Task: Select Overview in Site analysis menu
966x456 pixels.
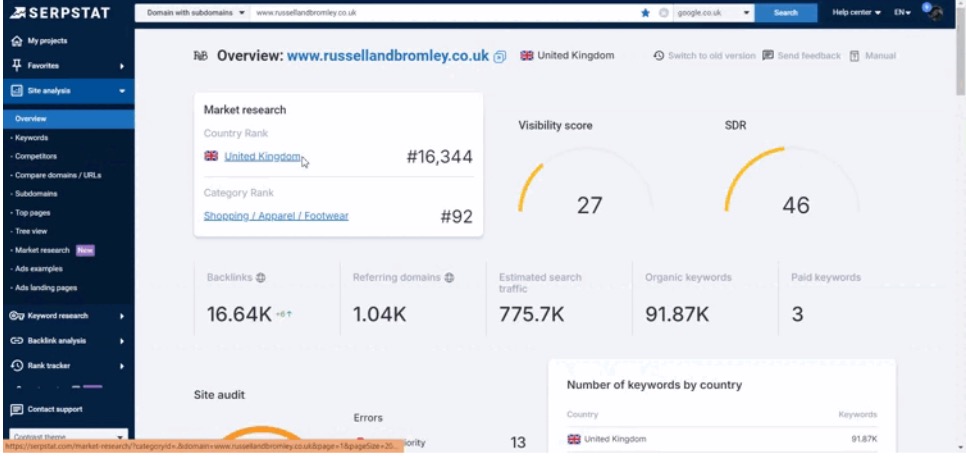Action: click(x=68, y=118)
